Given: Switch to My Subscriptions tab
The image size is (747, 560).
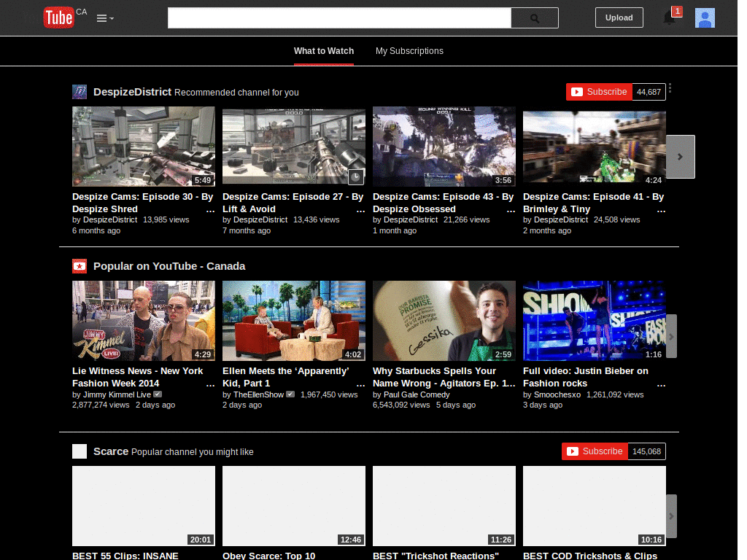Looking at the screenshot, I should point(409,51).
